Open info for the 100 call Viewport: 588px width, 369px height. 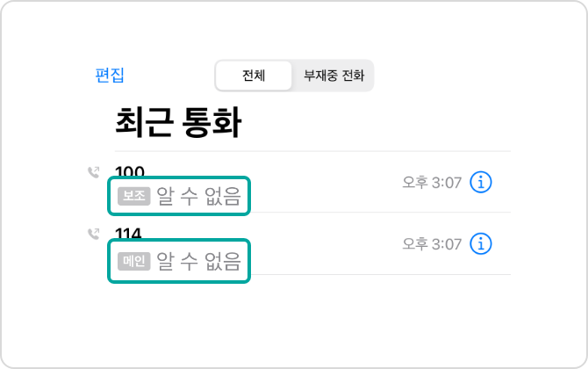(481, 182)
